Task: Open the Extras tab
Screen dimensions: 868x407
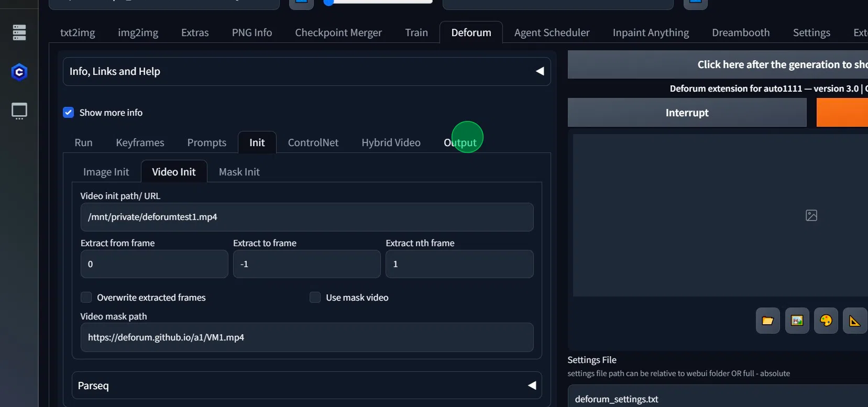Action: pyautogui.click(x=195, y=32)
